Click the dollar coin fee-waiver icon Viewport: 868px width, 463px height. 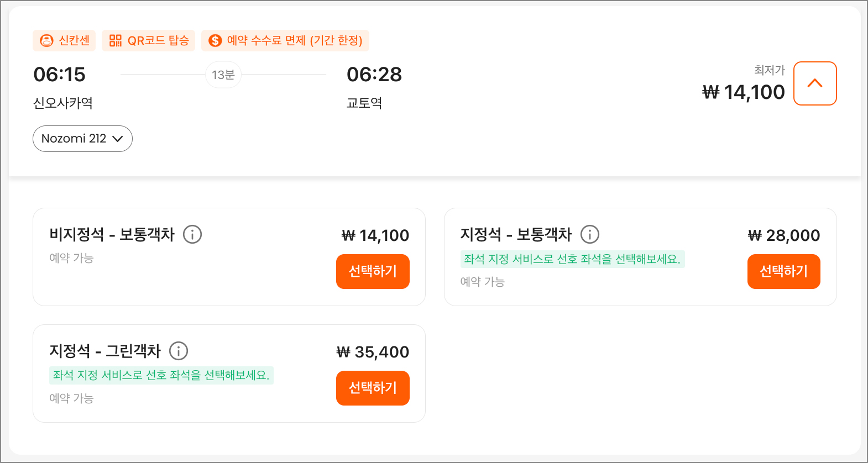tap(215, 40)
